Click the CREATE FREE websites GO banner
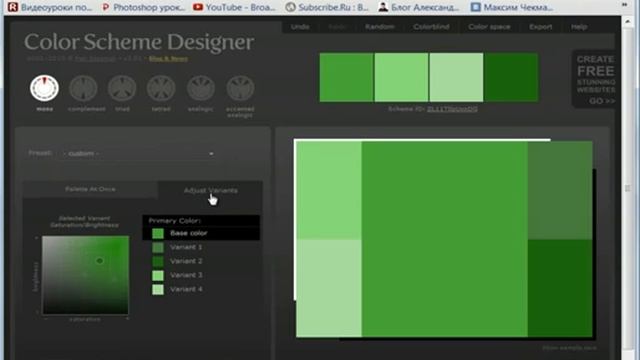Image resolution: width=640 pixels, height=360 pixels. coord(595,79)
